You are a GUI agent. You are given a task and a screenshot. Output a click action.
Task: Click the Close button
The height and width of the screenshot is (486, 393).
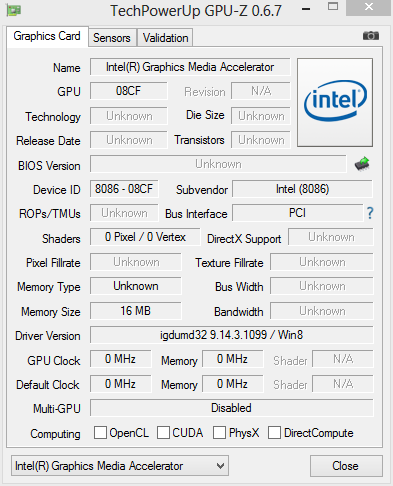346,466
